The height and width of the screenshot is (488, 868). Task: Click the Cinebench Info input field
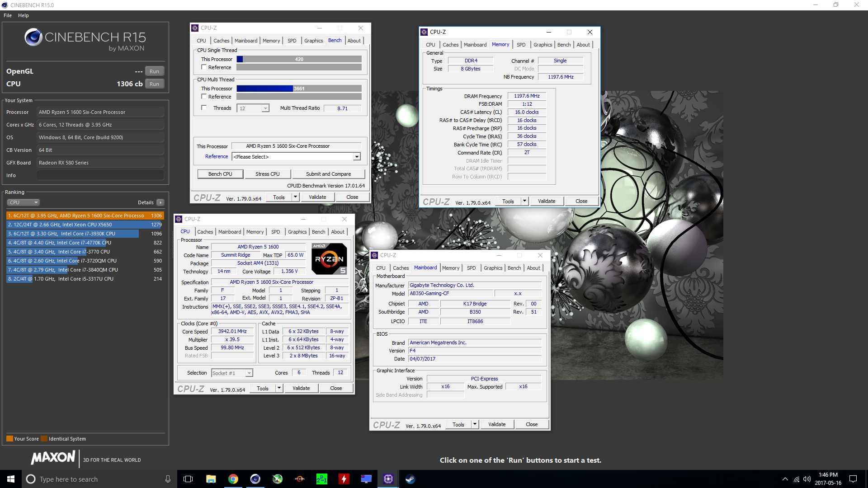(x=100, y=175)
